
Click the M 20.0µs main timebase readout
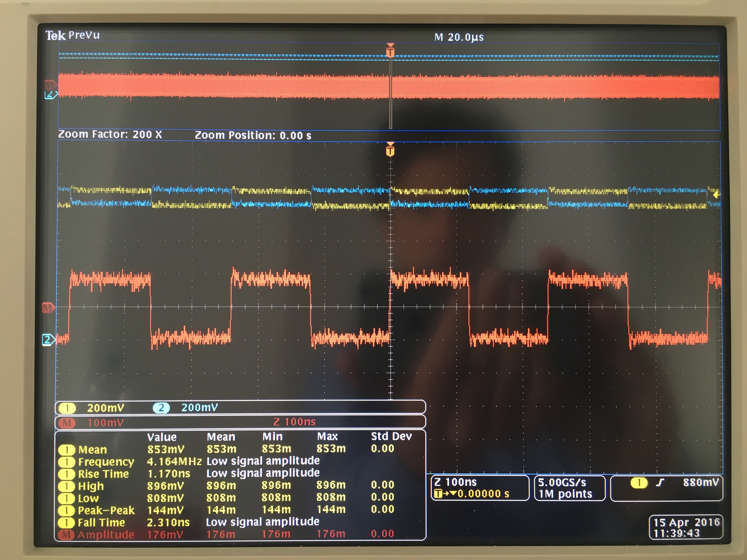coord(459,37)
